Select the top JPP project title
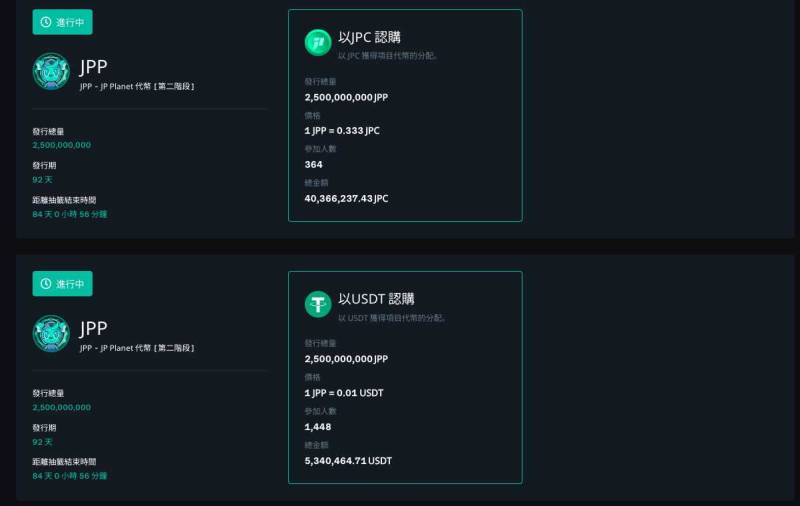800x506 pixels. pos(93,67)
